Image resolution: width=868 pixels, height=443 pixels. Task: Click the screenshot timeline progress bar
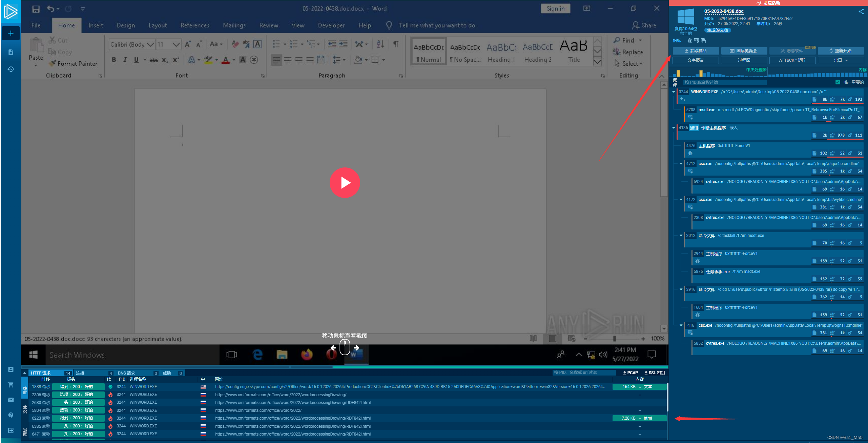coord(345,367)
